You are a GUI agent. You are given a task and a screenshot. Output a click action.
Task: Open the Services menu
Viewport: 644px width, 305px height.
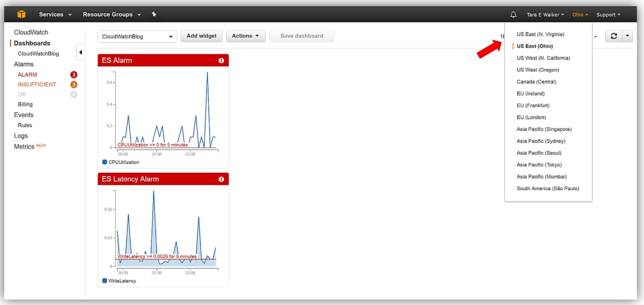point(55,15)
